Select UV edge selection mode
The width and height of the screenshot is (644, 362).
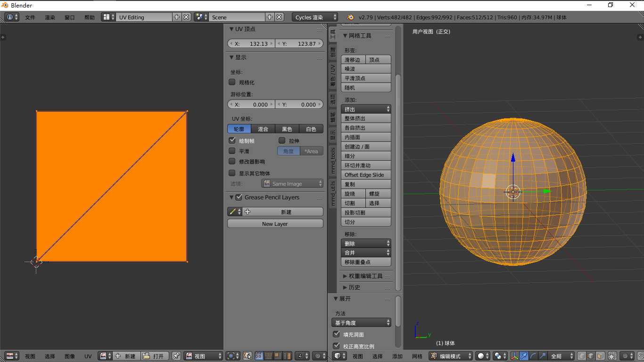click(268, 356)
